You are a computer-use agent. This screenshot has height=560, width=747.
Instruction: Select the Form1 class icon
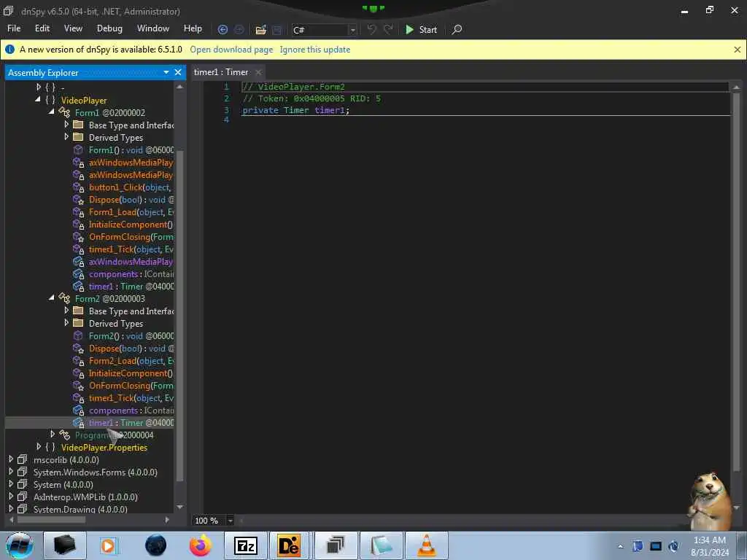click(64, 112)
